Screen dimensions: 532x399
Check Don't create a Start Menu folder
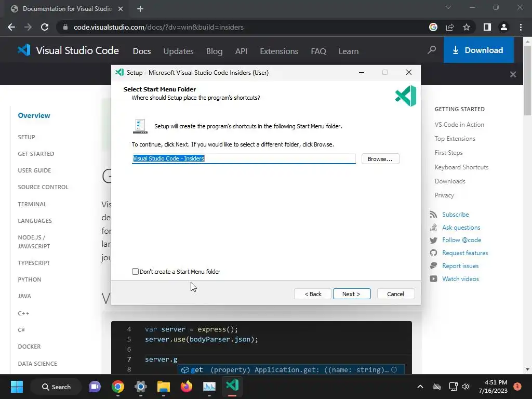(x=135, y=271)
